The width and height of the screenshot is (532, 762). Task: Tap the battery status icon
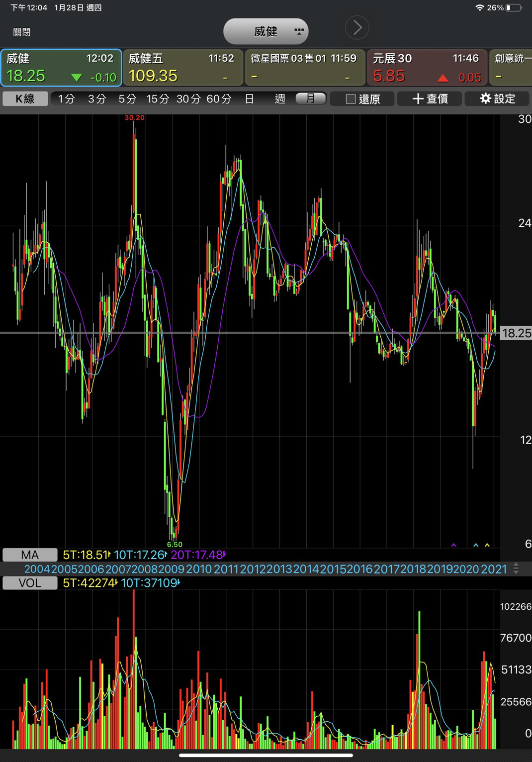pyautogui.click(x=514, y=7)
